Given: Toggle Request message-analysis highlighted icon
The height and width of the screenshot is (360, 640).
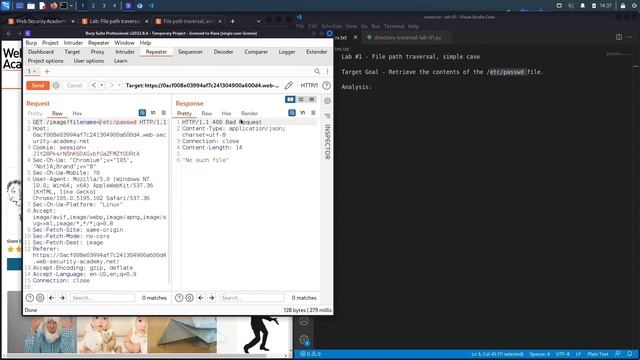Looking at the screenshot, I should (x=142, y=113).
